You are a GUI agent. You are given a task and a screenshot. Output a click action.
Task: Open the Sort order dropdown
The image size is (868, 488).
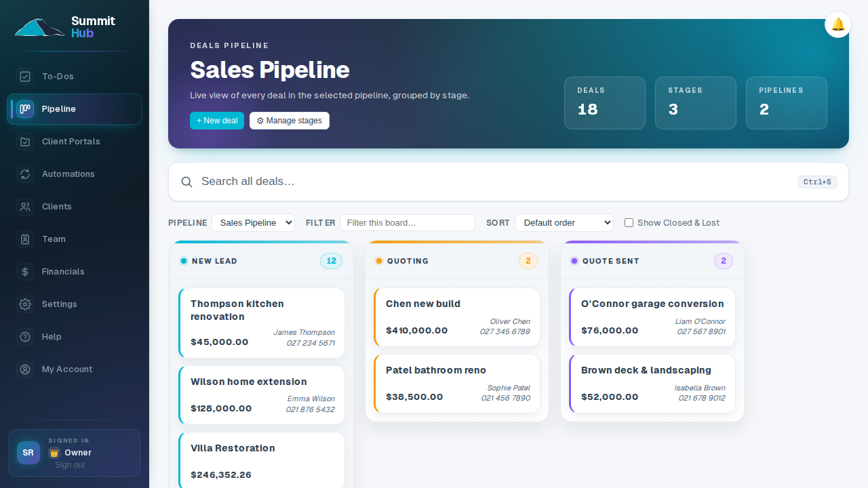click(564, 222)
